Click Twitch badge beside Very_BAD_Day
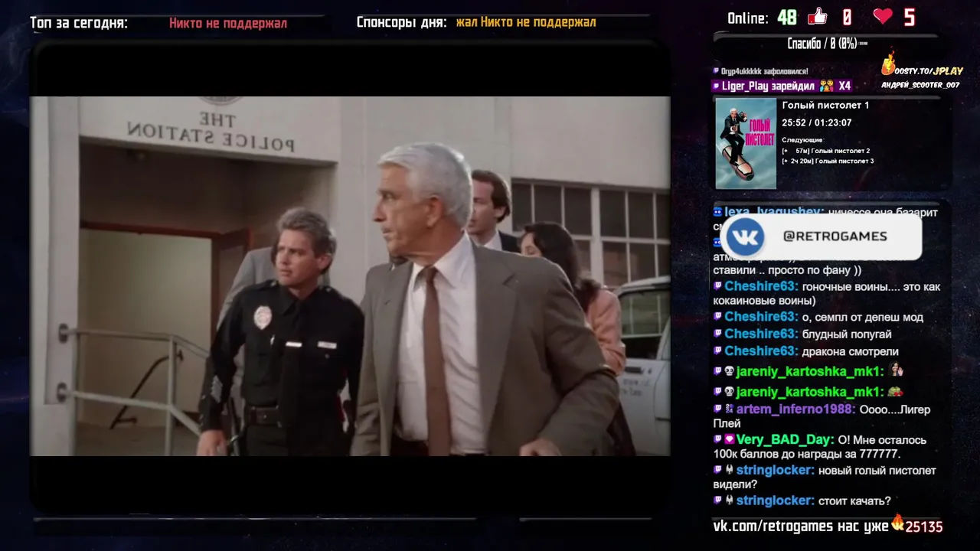Screen dimensions: 980x551 pos(717,440)
